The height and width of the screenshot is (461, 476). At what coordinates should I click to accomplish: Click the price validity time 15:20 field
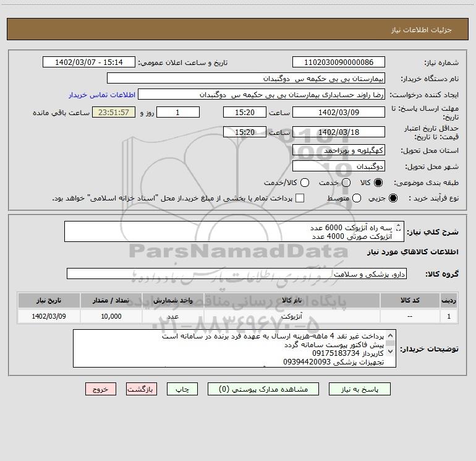click(x=245, y=132)
